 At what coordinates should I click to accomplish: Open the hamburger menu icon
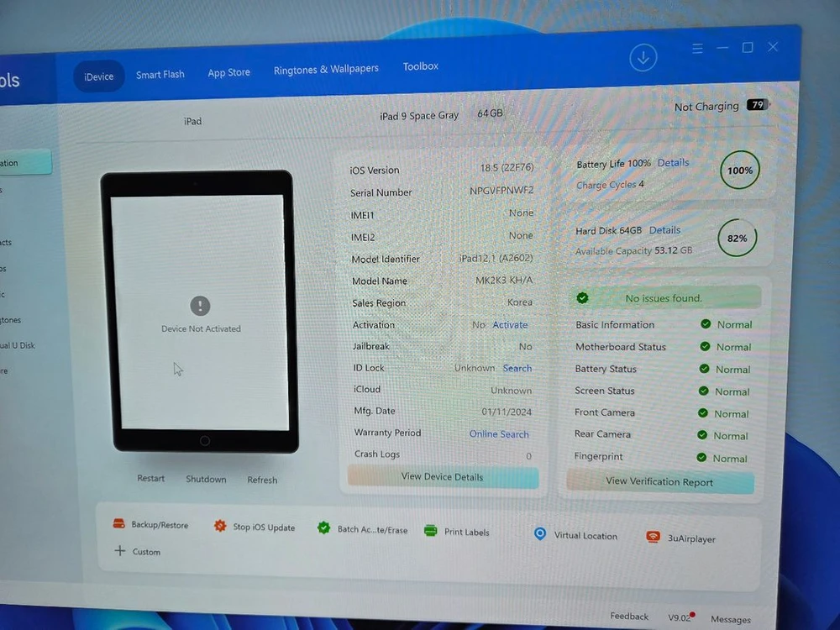pos(697,49)
